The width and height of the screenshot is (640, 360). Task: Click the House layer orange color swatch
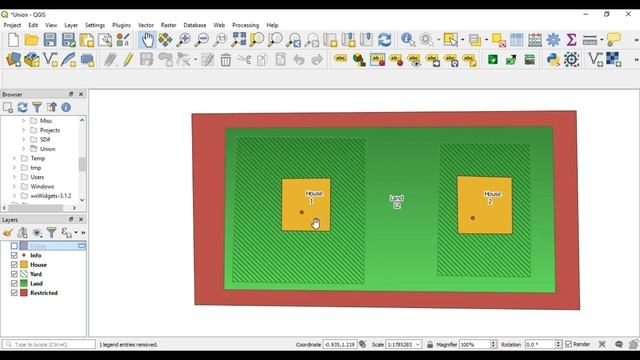coord(24,264)
